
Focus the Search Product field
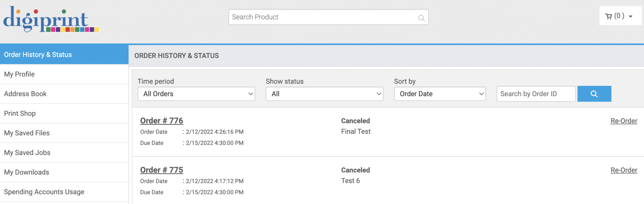pos(328,17)
